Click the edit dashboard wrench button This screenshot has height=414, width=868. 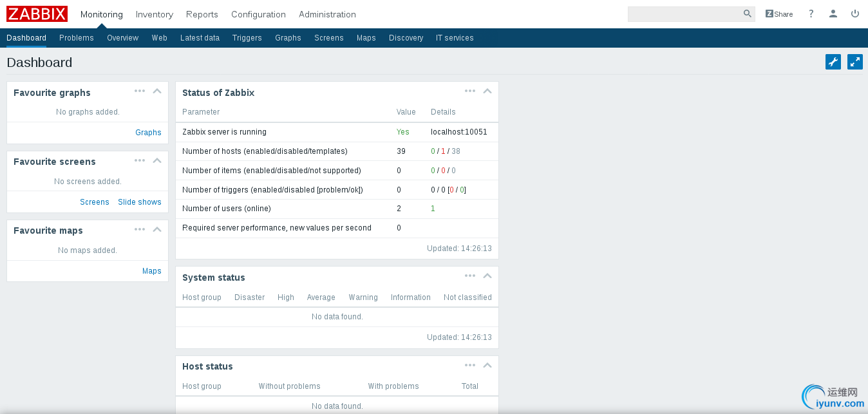pyautogui.click(x=833, y=62)
